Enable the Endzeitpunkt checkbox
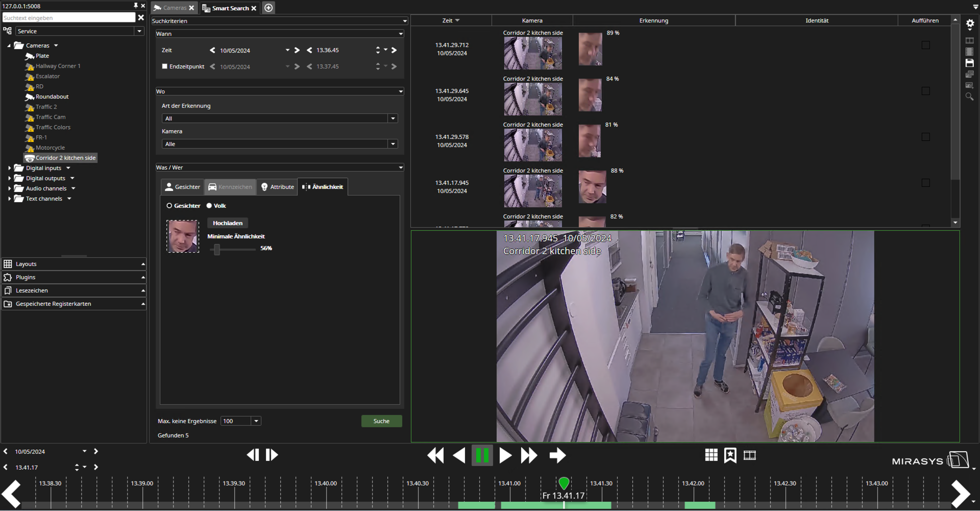 165,66
